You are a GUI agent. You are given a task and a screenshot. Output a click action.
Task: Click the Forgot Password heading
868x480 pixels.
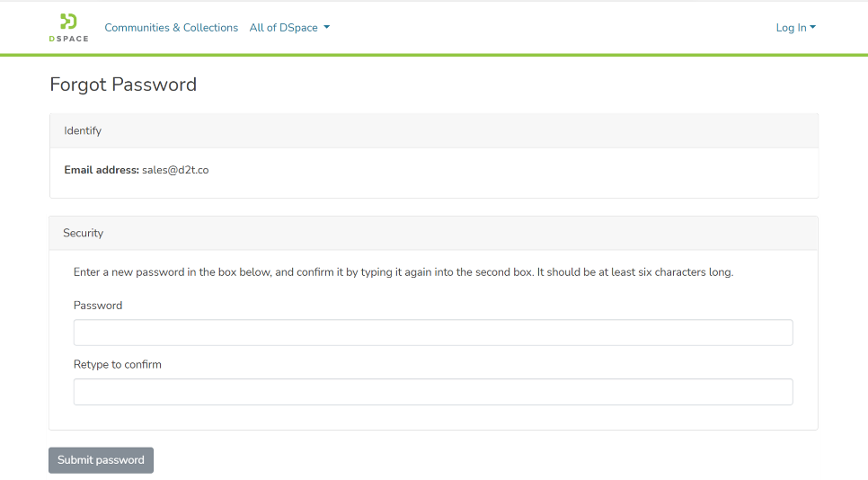click(123, 84)
